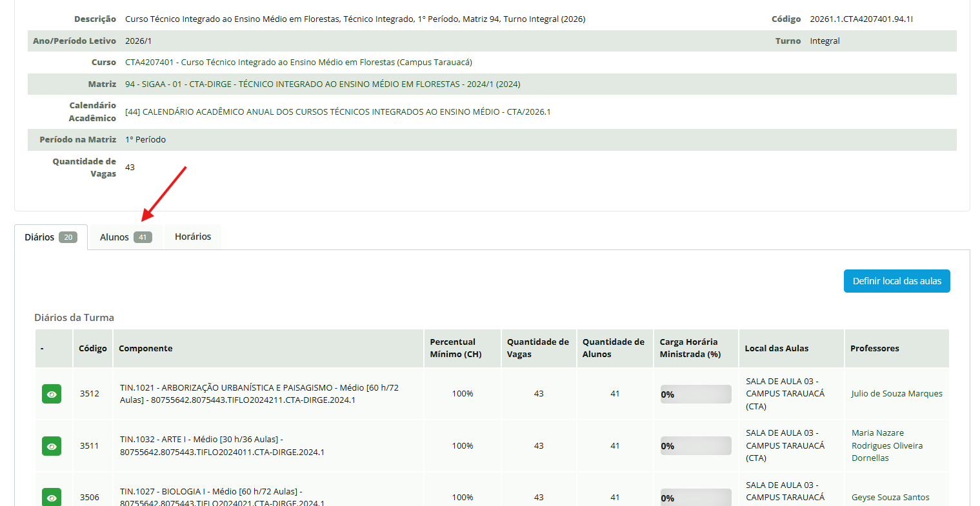Screen dimensions: 980x506
Task: Click the Código column header
Action: (92, 348)
